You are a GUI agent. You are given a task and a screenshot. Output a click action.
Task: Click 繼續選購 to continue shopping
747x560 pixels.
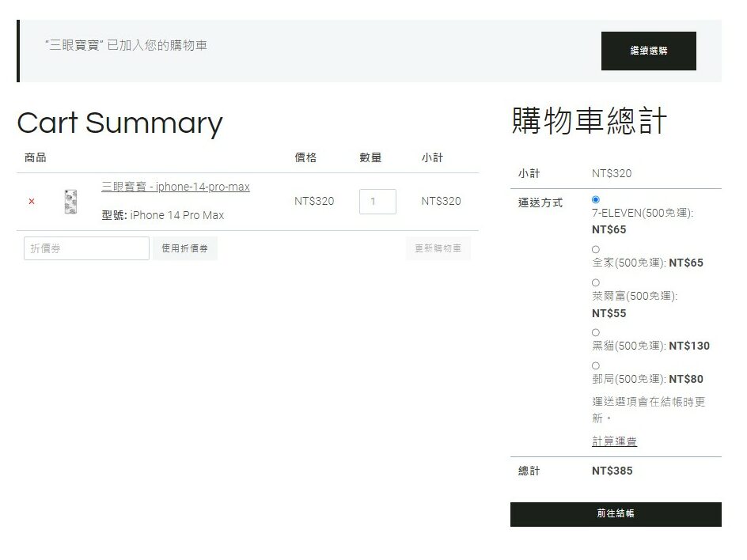pyautogui.click(x=648, y=51)
